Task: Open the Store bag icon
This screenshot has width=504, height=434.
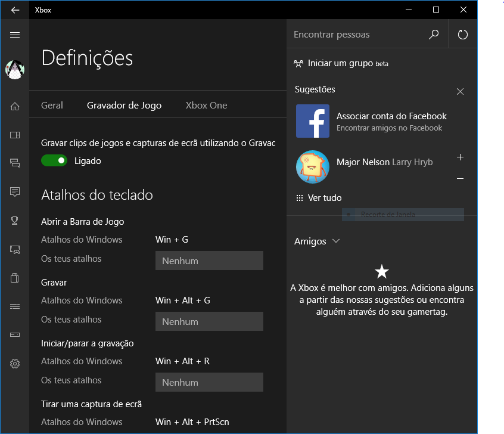Action: pyautogui.click(x=15, y=278)
